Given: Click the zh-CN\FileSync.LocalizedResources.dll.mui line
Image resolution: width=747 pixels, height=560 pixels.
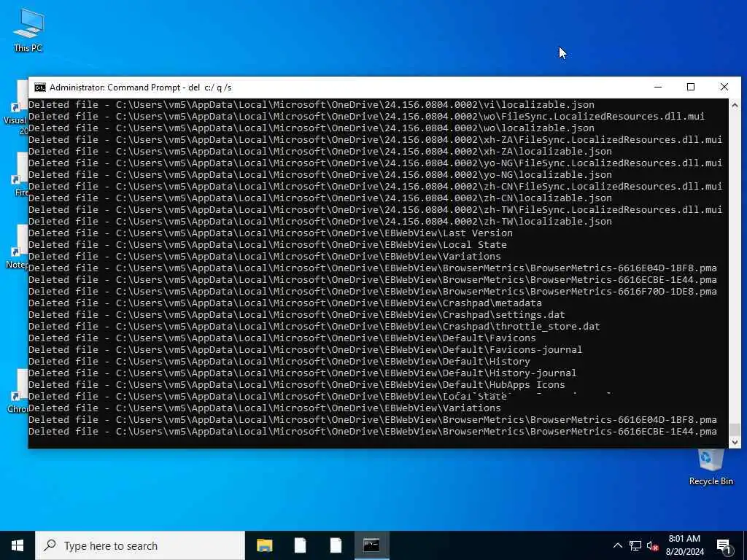Looking at the screenshot, I should 376,186.
